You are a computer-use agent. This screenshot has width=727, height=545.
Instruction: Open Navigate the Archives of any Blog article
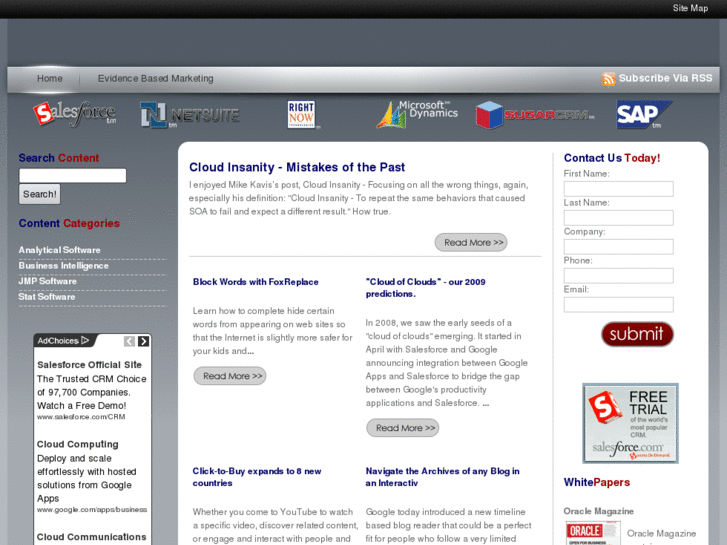442,477
